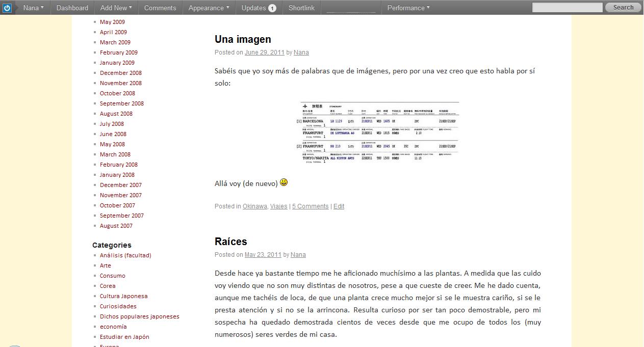This screenshot has height=347, width=644.
Task: Go to the Dashboard in admin bar
Action: coord(72,8)
